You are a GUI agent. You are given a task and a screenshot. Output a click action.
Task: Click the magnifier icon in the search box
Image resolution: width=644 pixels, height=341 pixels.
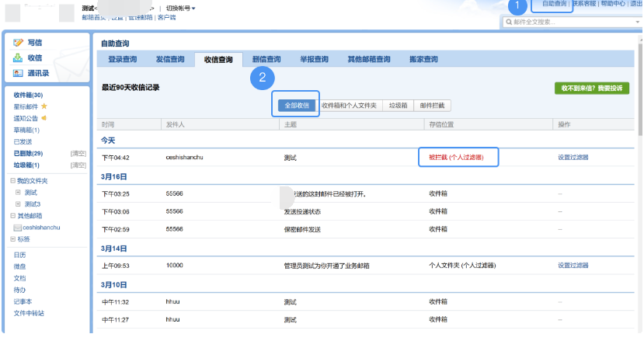[x=508, y=22]
